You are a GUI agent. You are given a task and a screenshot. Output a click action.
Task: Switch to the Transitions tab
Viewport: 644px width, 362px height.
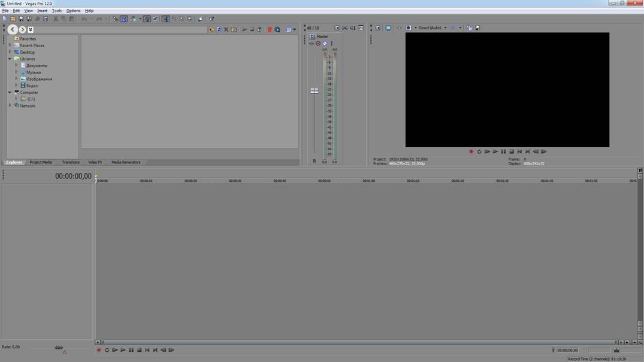pyautogui.click(x=71, y=162)
